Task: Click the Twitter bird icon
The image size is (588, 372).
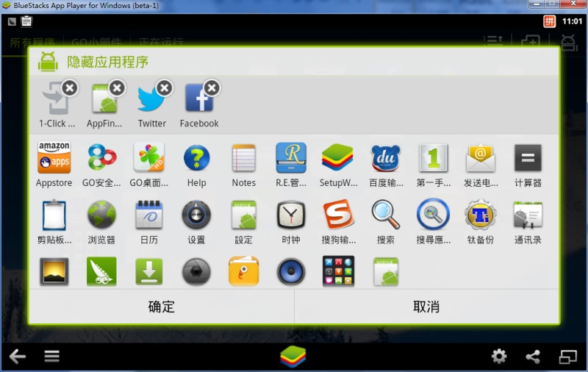Action: [151, 99]
